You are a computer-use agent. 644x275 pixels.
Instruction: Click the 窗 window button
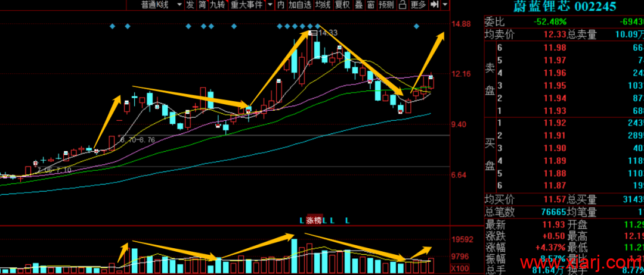[x=371, y=5]
